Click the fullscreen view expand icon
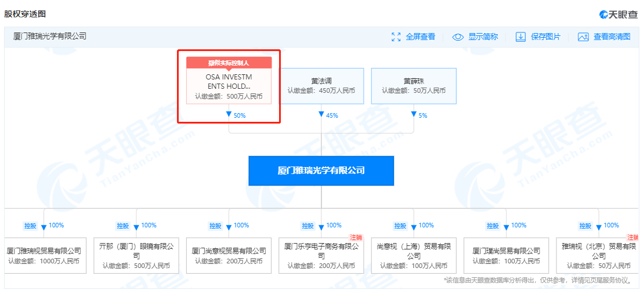Viewport: 644px width, 297px height. point(396,37)
